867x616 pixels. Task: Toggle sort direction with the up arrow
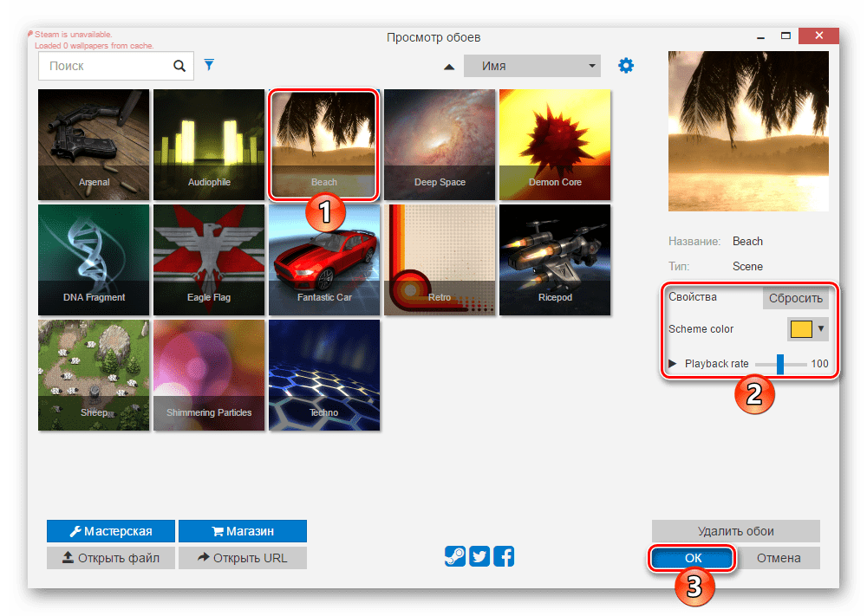click(449, 67)
